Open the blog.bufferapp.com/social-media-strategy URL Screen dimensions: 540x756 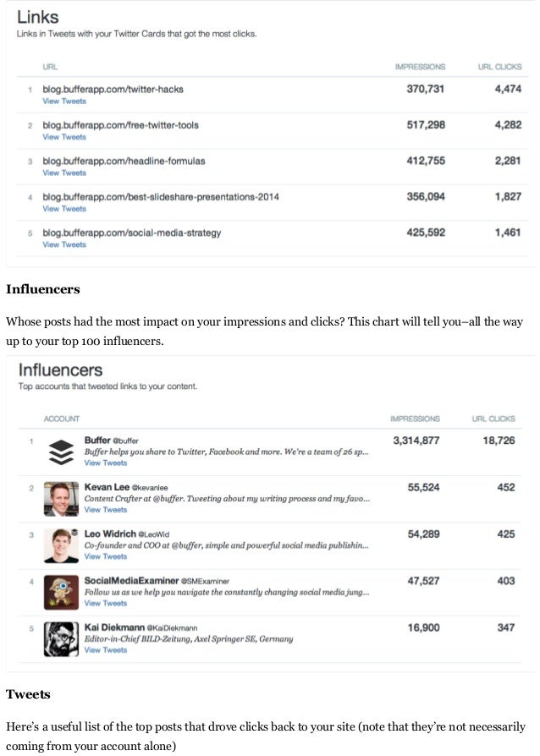click(132, 233)
